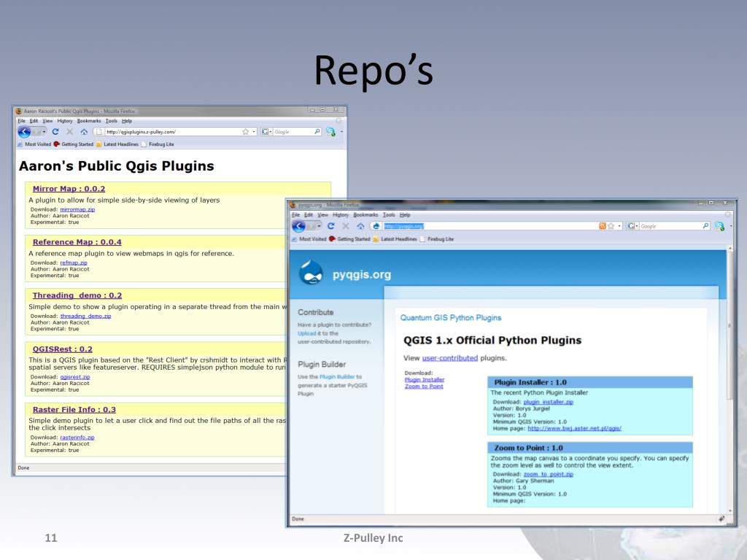Screen dimensions: 747x560
Task: Click Reload icon in Aaron's Plugins window
Action: pyautogui.click(x=55, y=131)
